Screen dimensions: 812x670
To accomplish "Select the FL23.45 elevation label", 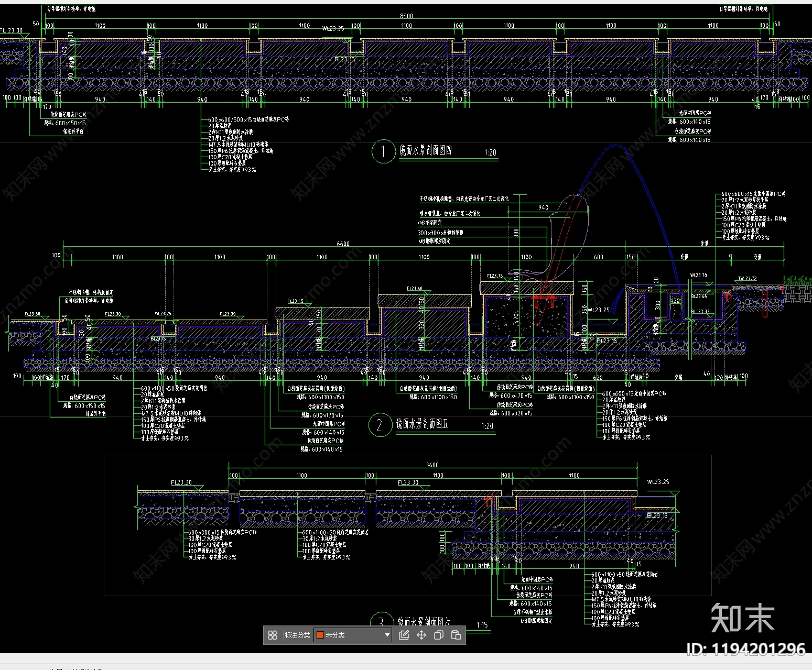I will (295, 301).
